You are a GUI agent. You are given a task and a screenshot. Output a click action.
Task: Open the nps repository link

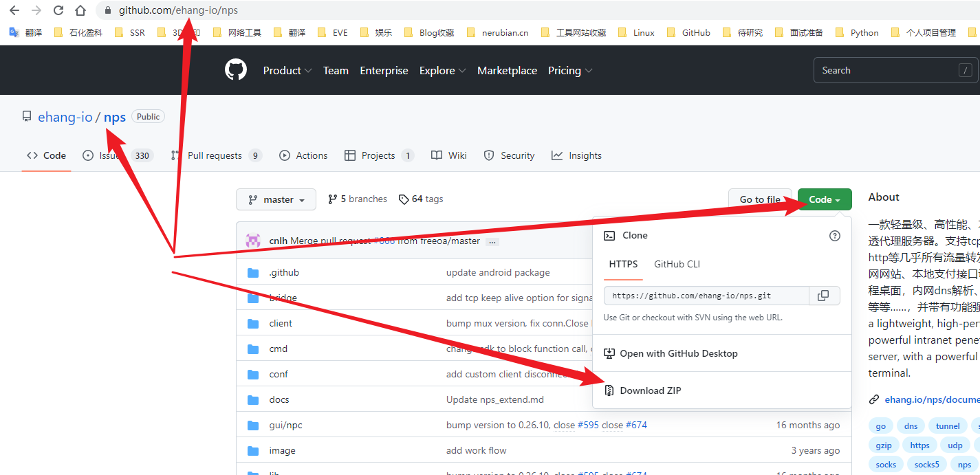pos(115,117)
